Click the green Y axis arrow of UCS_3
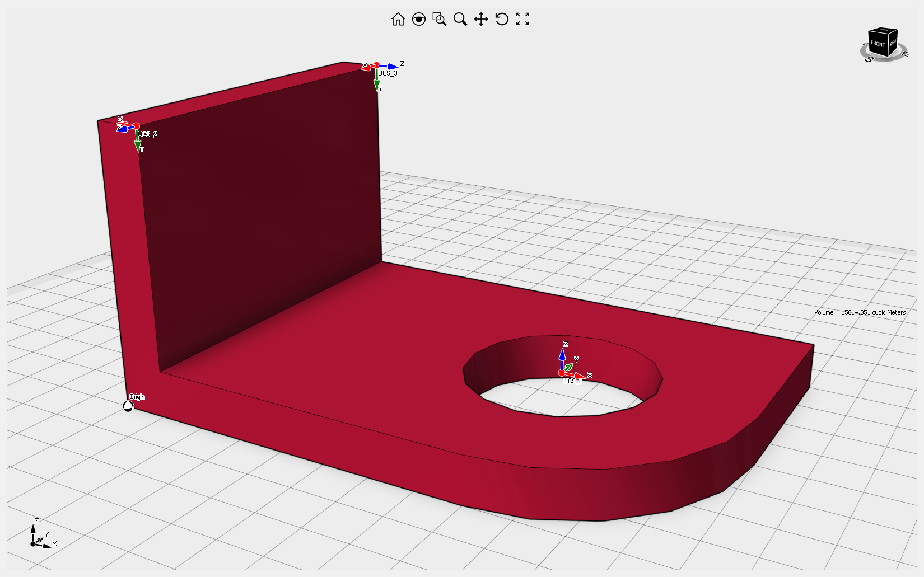924x577 pixels. pos(377,82)
